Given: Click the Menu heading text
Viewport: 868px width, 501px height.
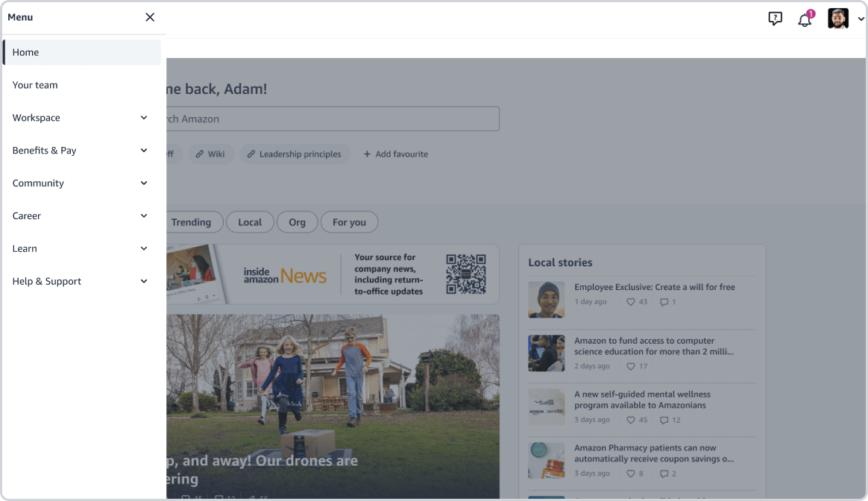Looking at the screenshot, I should (20, 17).
